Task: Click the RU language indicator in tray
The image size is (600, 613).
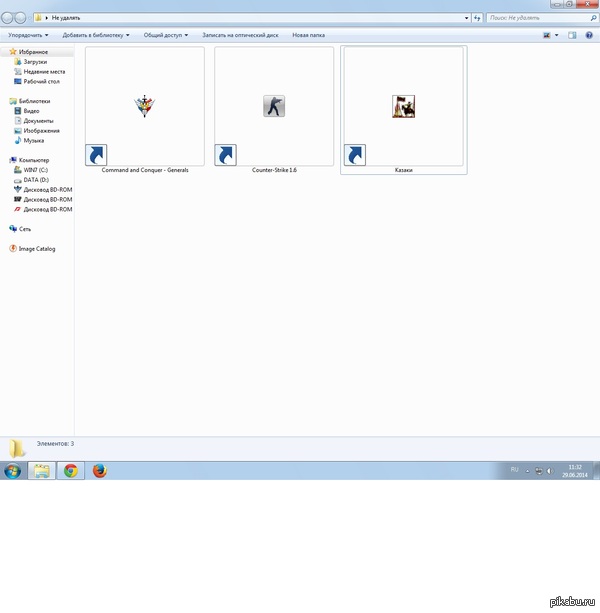Action: 515,468
